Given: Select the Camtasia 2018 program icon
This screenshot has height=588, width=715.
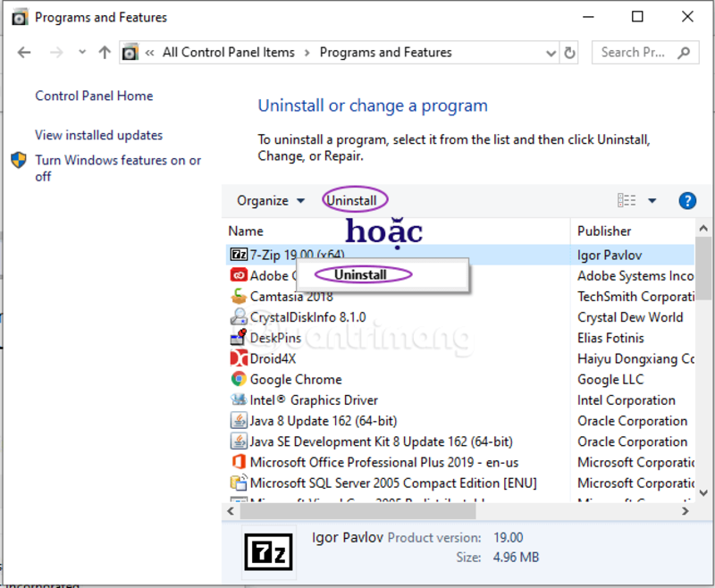Looking at the screenshot, I should pos(239,296).
